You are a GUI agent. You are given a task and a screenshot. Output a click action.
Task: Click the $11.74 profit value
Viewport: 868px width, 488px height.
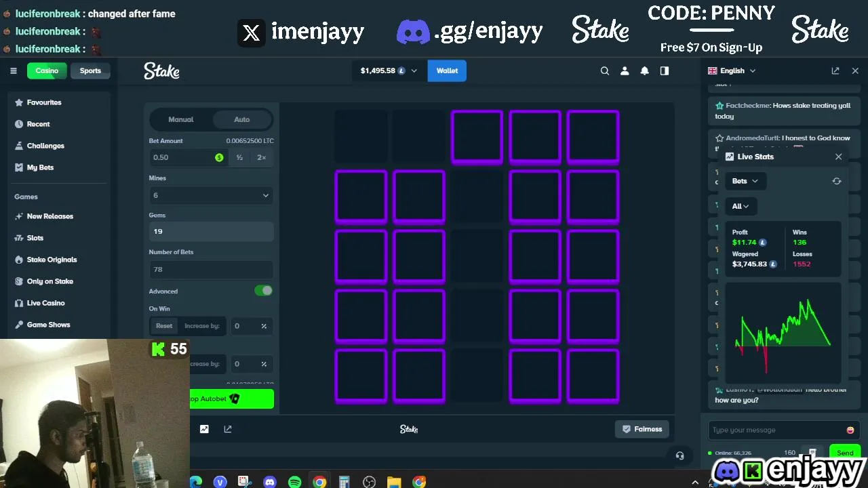click(744, 242)
